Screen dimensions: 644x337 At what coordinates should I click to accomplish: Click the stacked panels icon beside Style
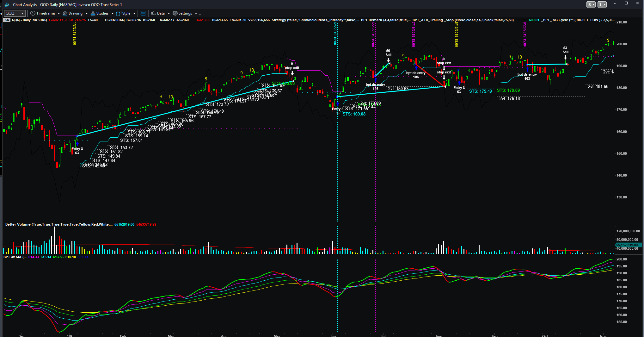coord(143,13)
